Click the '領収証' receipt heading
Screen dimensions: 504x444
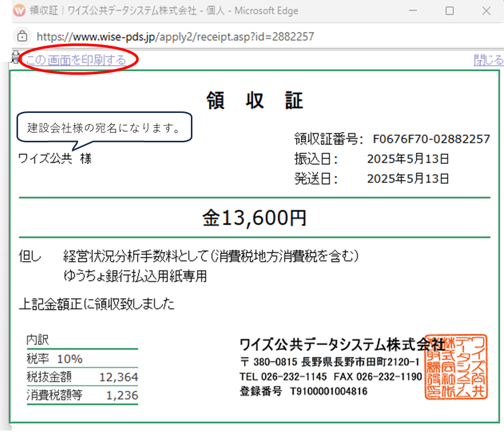(x=254, y=100)
